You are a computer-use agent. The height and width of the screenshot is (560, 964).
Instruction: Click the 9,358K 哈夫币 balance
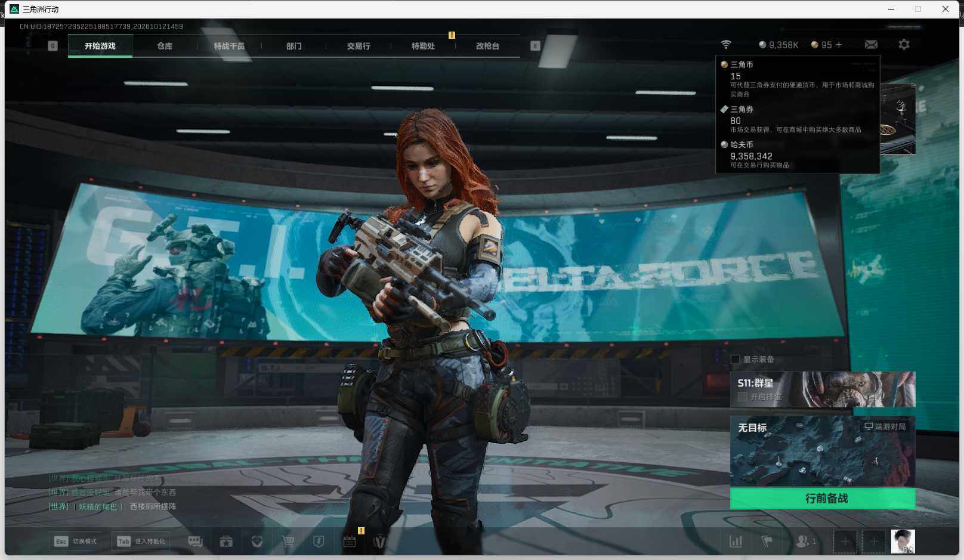click(x=778, y=45)
